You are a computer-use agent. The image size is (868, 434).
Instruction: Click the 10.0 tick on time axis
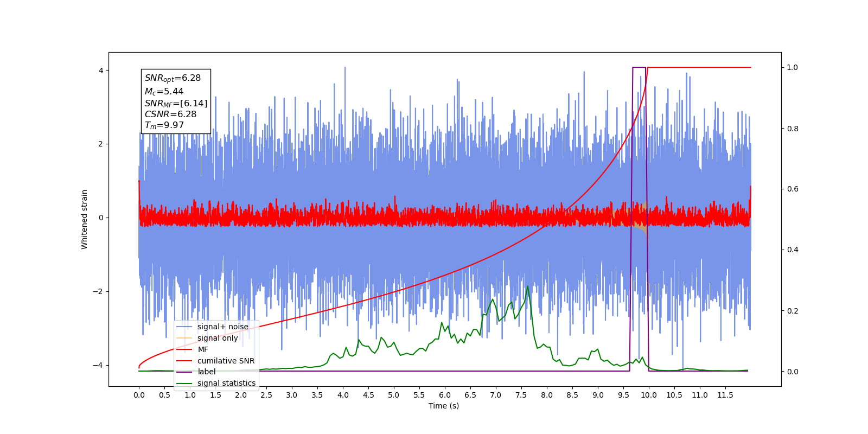[649, 395]
